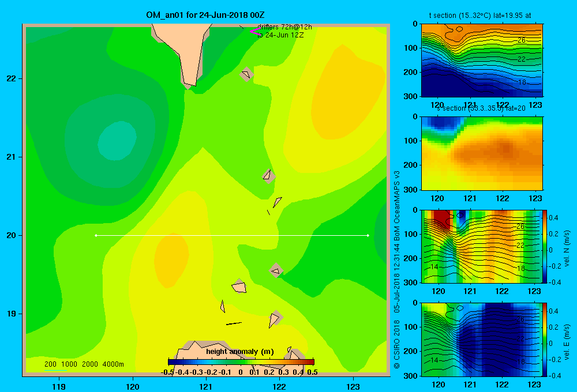Viewport: 577px width, 392px height.
Task: Click depth tick 300 on salinity section axis
Action: pos(411,190)
